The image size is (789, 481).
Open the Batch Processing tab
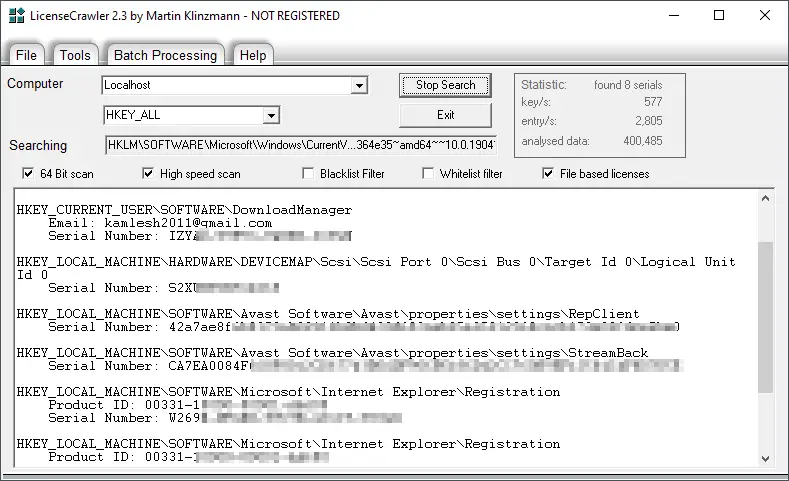point(165,55)
